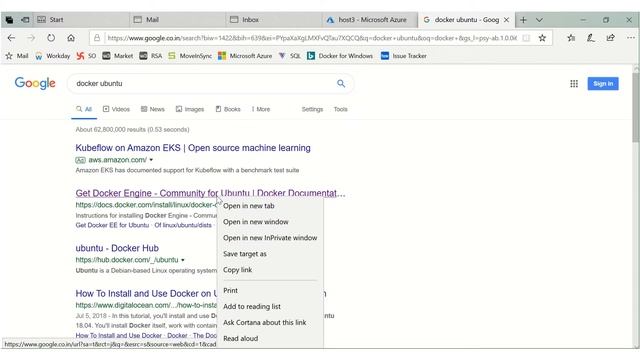
Task: Open Google search Tools
Action: point(340,109)
